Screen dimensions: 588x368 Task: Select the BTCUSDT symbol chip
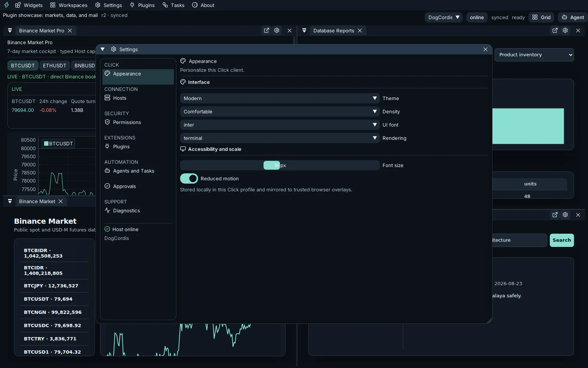click(x=23, y=66)
